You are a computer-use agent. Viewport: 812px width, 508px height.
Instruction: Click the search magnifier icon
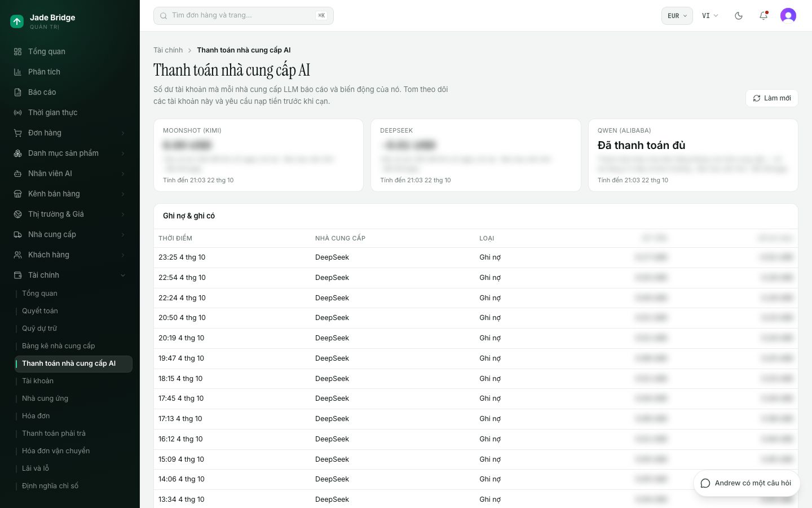click(164, 16)
